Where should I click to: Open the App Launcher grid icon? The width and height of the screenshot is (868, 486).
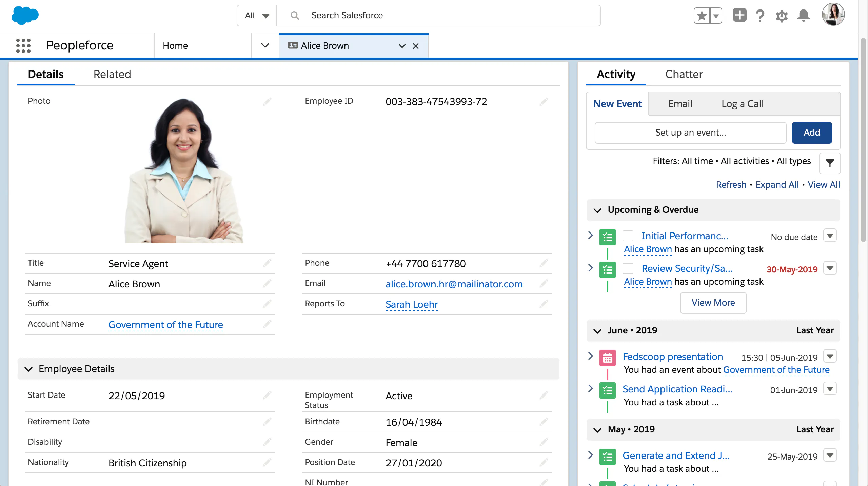23,45
